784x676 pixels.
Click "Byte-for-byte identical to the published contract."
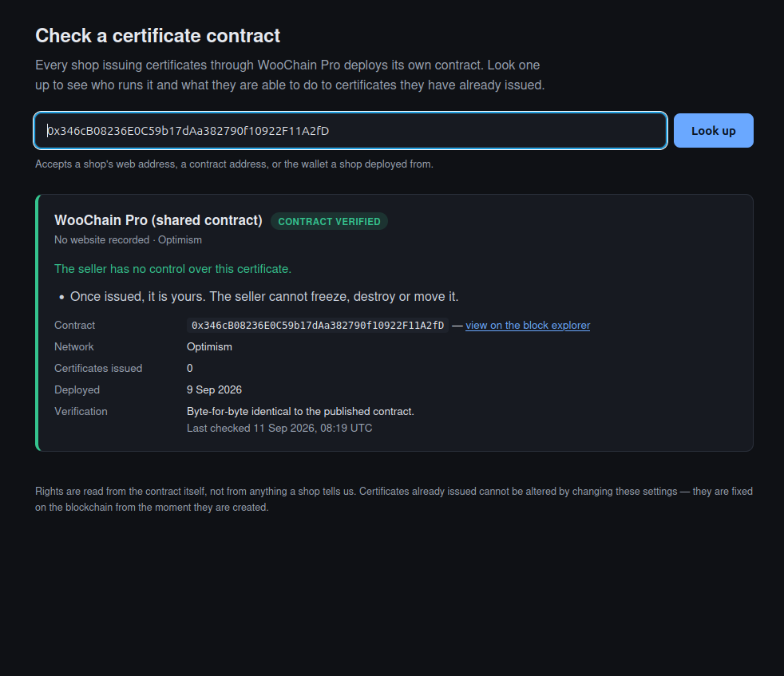[x=300, y=412]
